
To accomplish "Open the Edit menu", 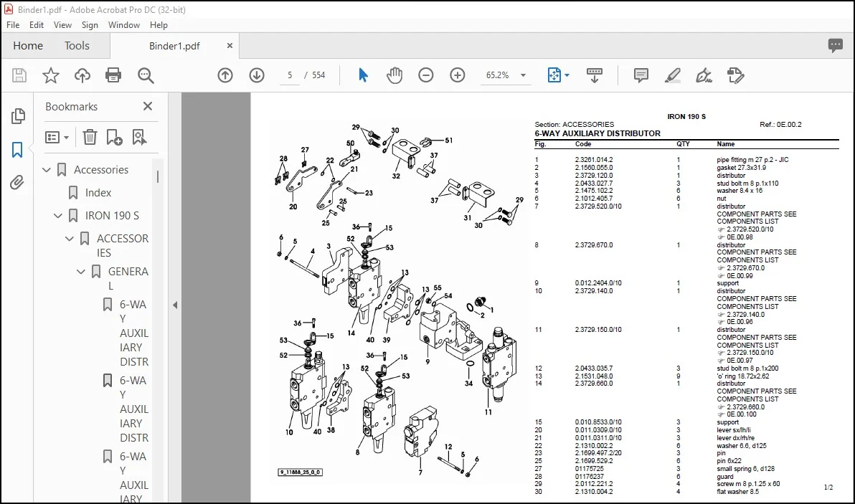I will (37, 25).
